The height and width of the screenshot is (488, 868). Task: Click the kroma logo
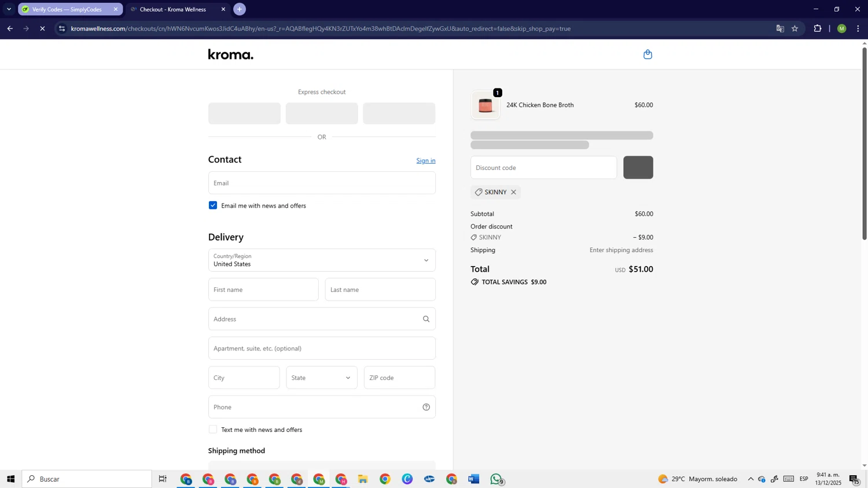[x=231, y=54]
